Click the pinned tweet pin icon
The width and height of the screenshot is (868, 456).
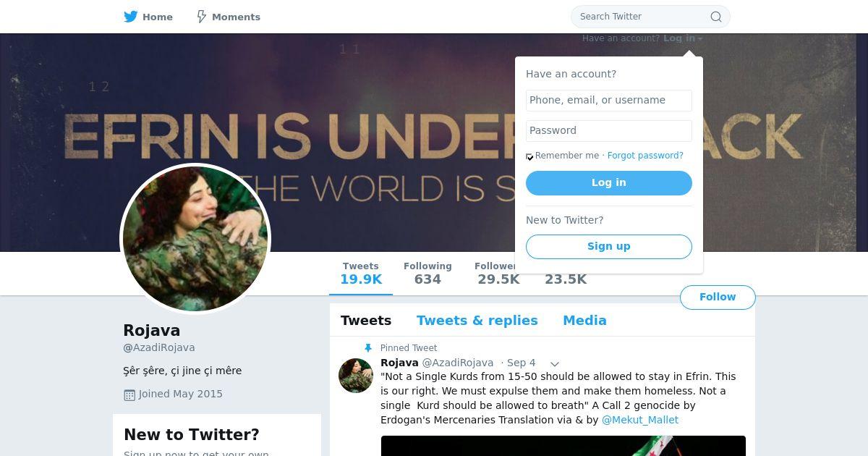pos(368,348)
